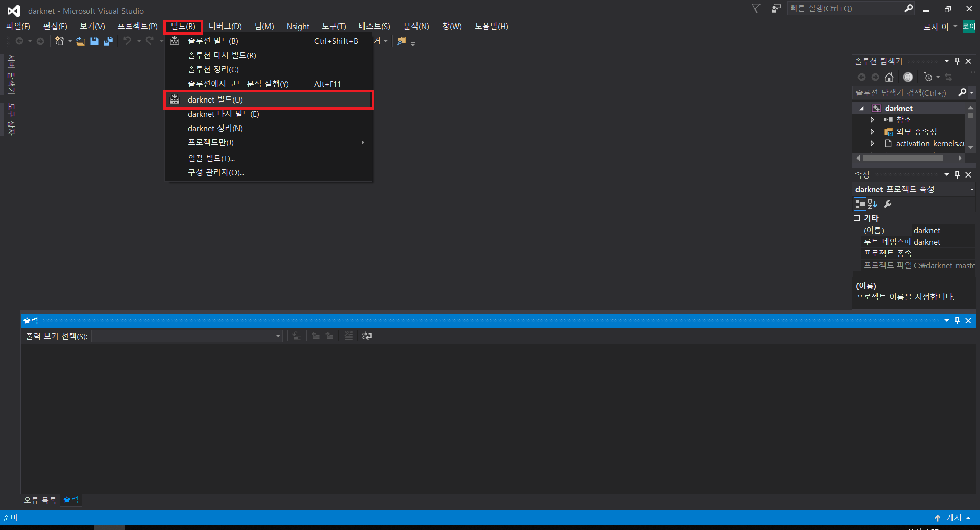This screenshot has width=980, height=530.
Task: Open the 디버그(D) menu
Action: pyautogui.click(x=225, y=26)
